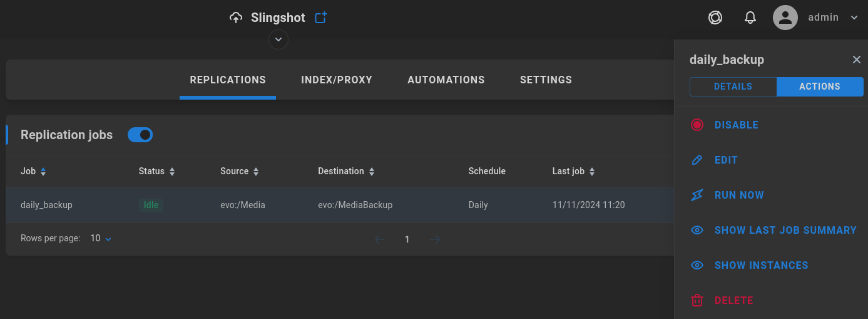Close the daily_backup side panel
The width and height of the screenshot is (868, 319).
pos(857,60)
